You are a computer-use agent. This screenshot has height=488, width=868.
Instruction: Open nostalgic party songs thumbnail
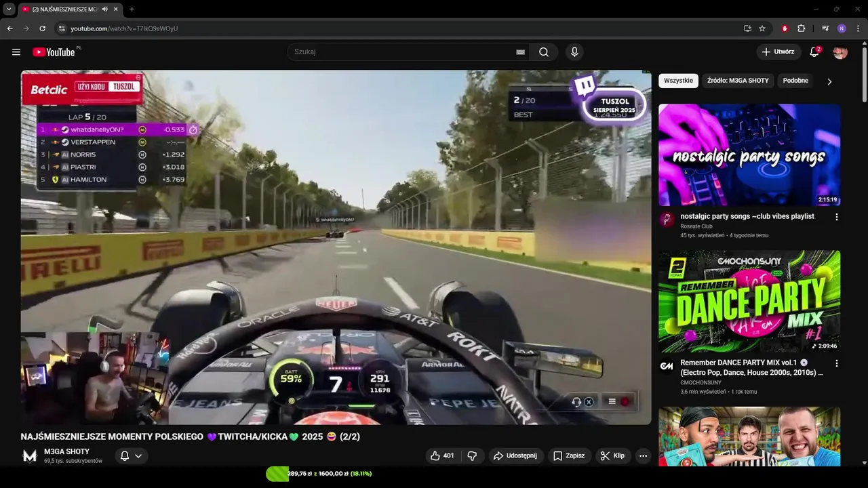(x=749, y=155)
